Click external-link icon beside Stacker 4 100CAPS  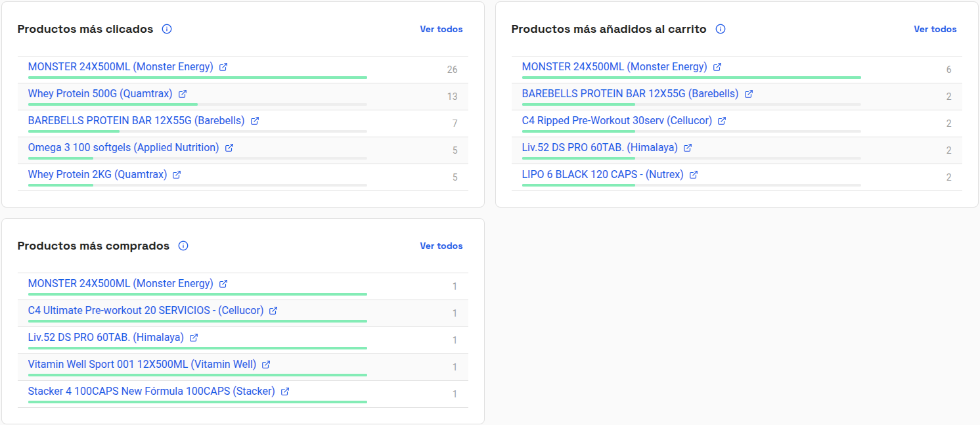pyautogui.click(x=285, y=391)
